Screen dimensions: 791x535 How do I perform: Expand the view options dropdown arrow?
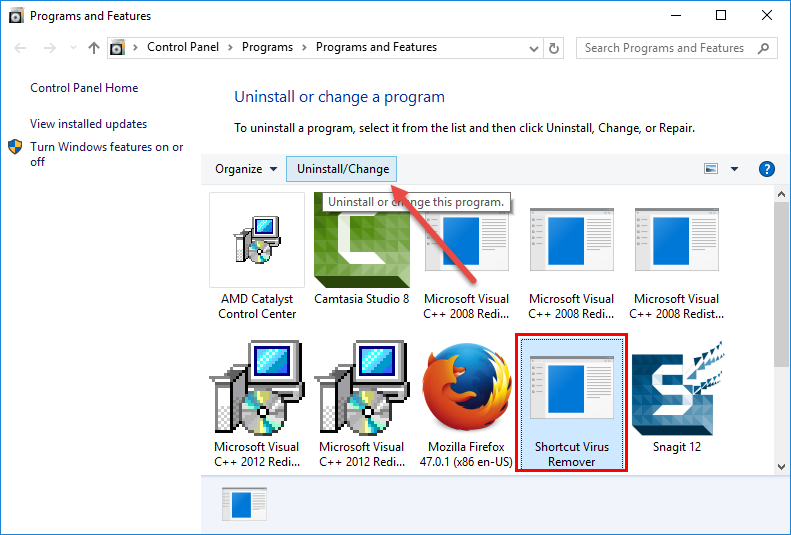click(x=734, y=169)
